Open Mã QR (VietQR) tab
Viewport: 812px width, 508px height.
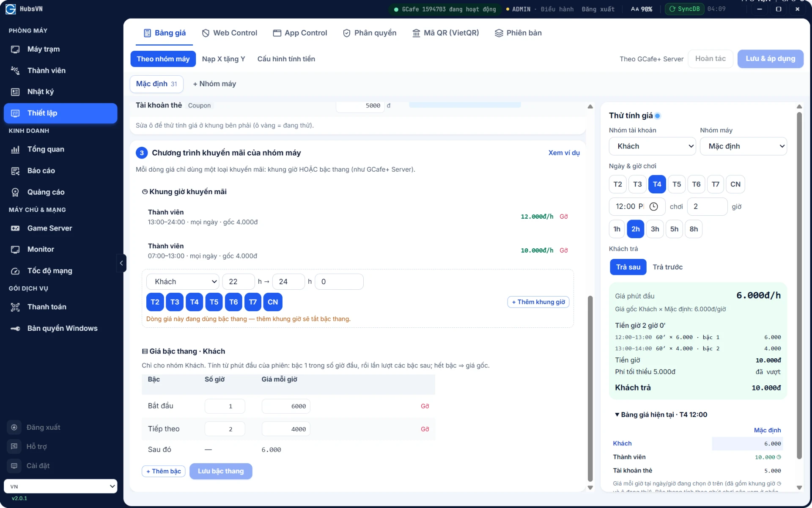[x=446, y=33]
